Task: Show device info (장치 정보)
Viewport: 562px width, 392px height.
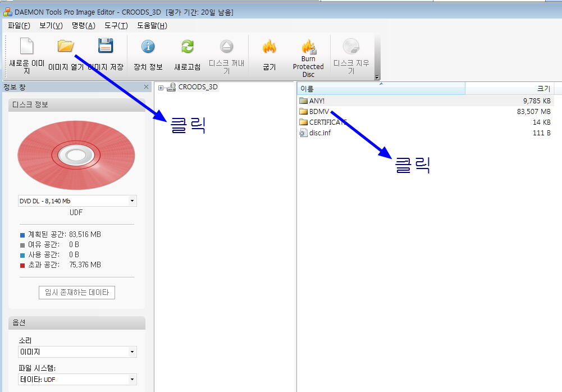Action: click(x=148, y=46)
